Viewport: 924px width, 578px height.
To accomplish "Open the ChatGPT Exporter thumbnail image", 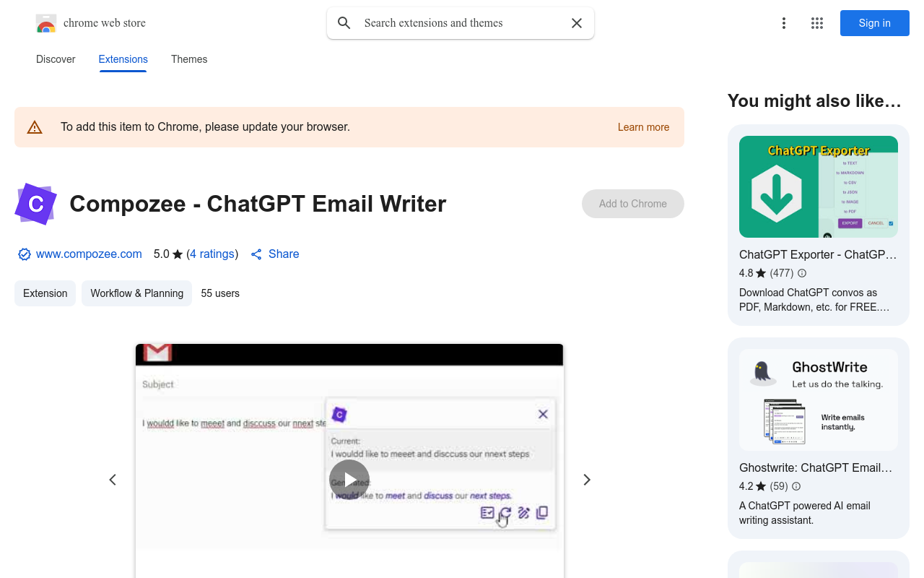I will pos(819,186).
